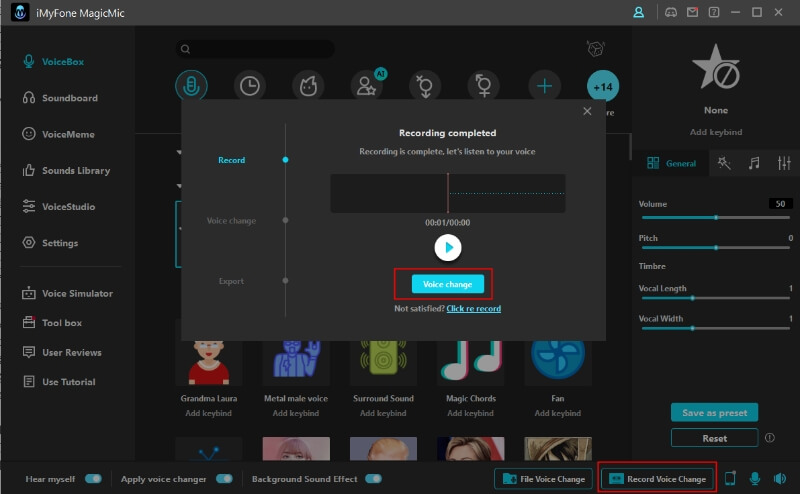The width and height of the screenshot is (800, 494).
Task: Open the account profile icon
Action: (x=638, y=12)
